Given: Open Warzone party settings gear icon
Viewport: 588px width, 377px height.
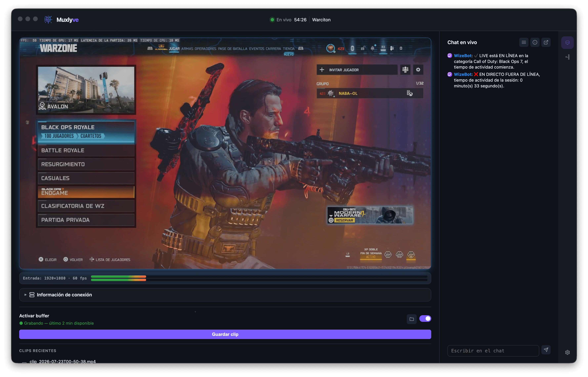Looking at the screenshot, I should pyautogui.click(x=418, y=70).
